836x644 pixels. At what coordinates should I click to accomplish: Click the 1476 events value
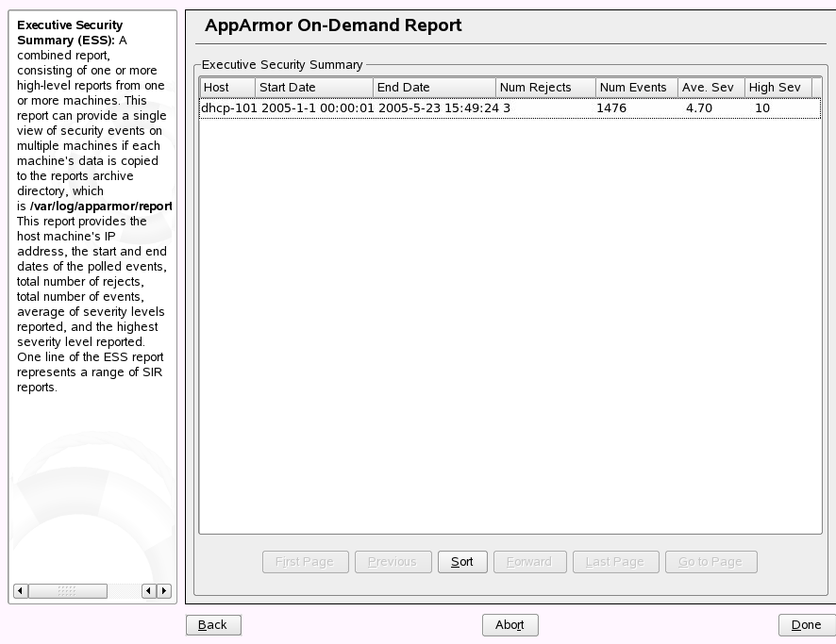point(611,108)
